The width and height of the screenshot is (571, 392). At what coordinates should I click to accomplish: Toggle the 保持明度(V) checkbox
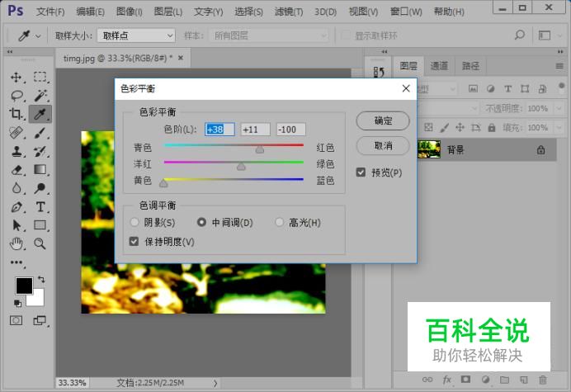tap(134, 241)
